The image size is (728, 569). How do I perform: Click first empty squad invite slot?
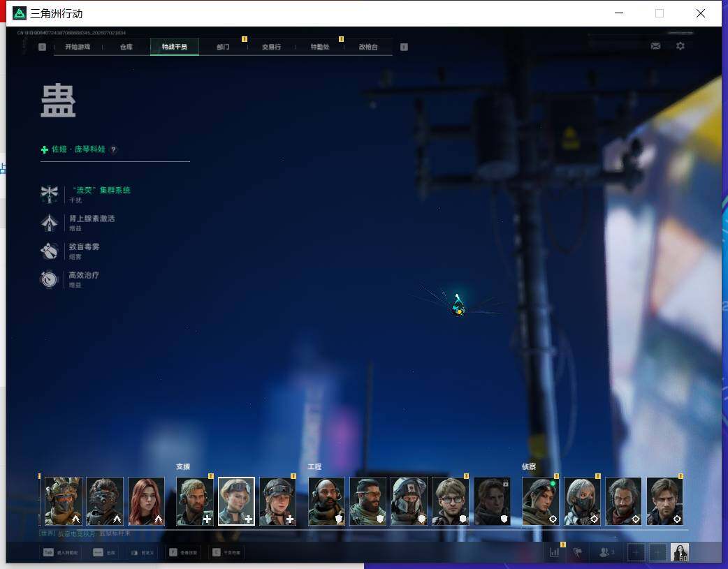pyautogui.click(x=636, y=552)
